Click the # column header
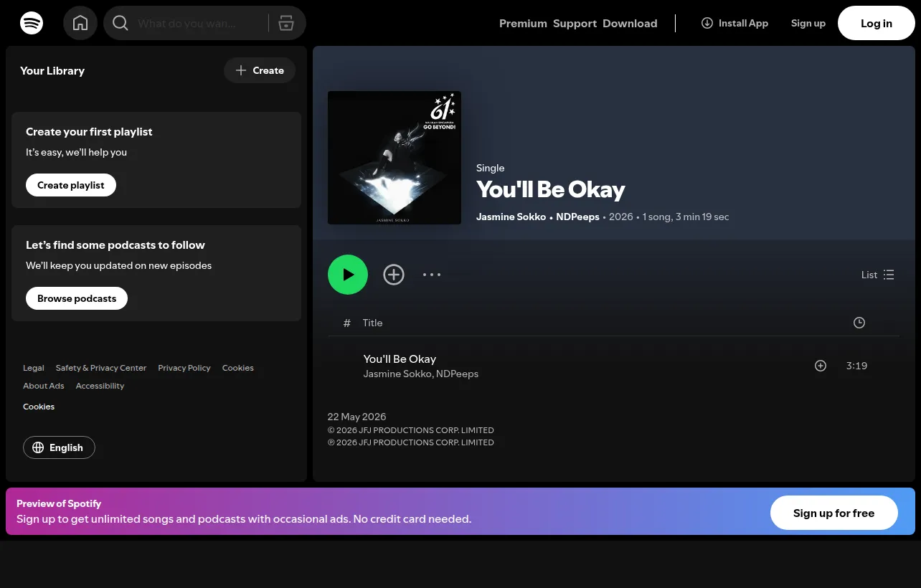Image resolution: width=921 pixels, height=588 pixels. click(x=347, y=323)
